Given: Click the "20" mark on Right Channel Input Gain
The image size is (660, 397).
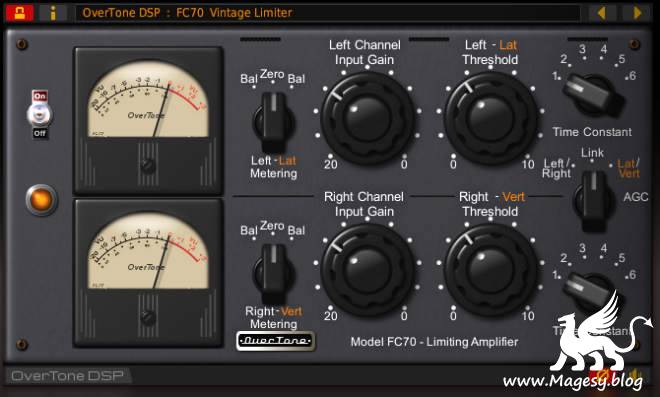Looking at the screenshot, I should click(x=331, y=316).
